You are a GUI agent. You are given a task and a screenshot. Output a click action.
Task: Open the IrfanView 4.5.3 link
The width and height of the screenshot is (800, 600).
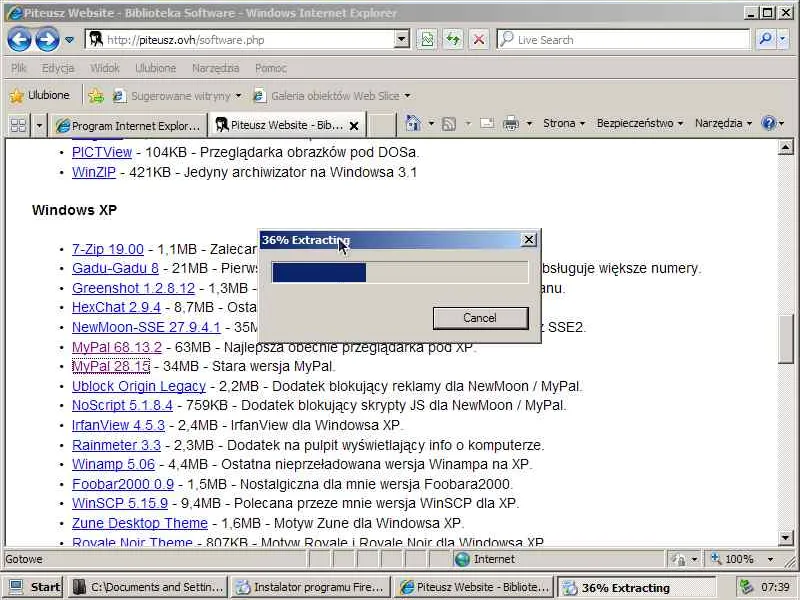point(118,425)
